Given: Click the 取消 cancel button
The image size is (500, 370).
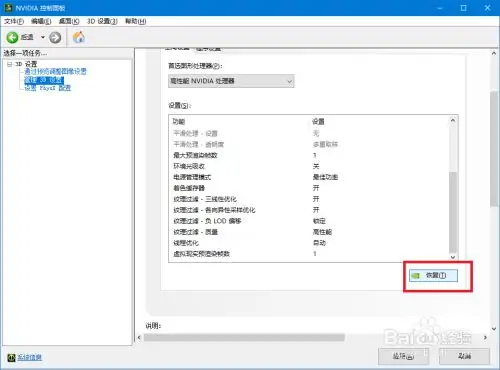Looking at the screenshot, I should [x=464, y=356].
